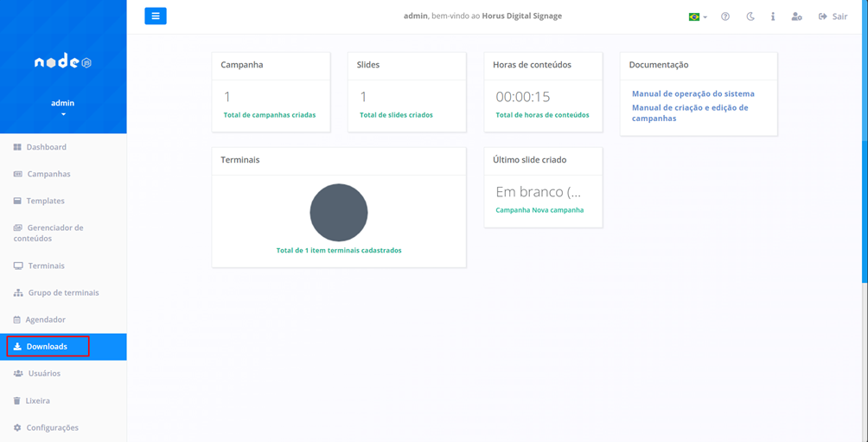868x442 pixels.
Task: Open the Manual de operação do sistema link
Action: click(x=692, y=93)
